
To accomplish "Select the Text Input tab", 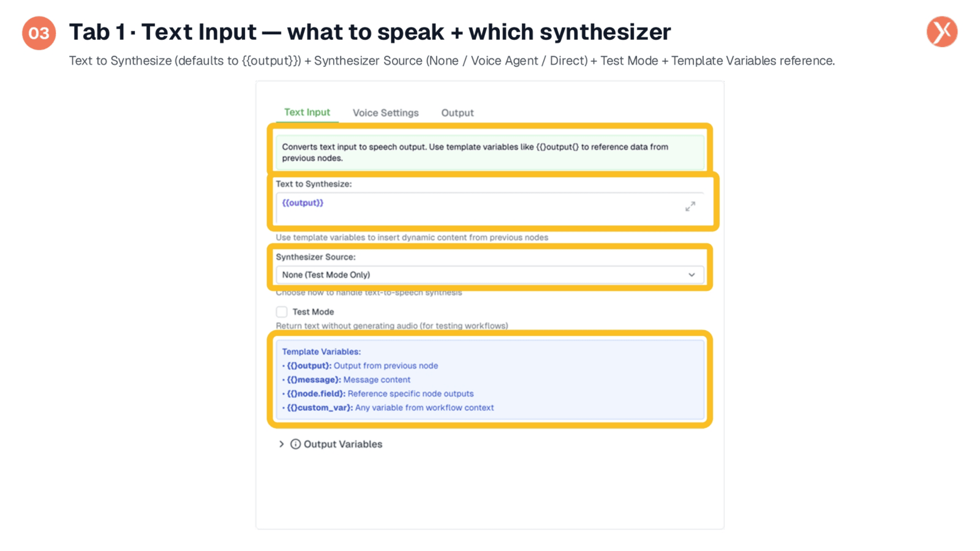I will pos(307,112).
